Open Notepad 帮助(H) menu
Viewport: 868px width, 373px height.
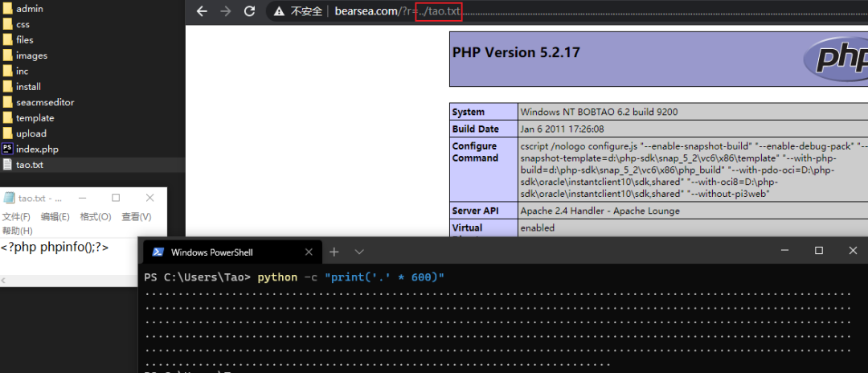(17, 230)
